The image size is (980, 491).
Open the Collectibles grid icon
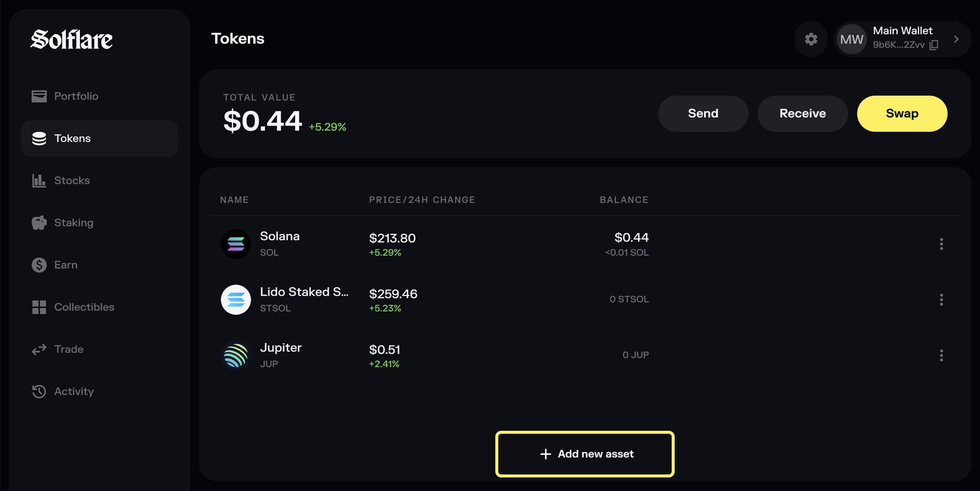tap(39, 307)
